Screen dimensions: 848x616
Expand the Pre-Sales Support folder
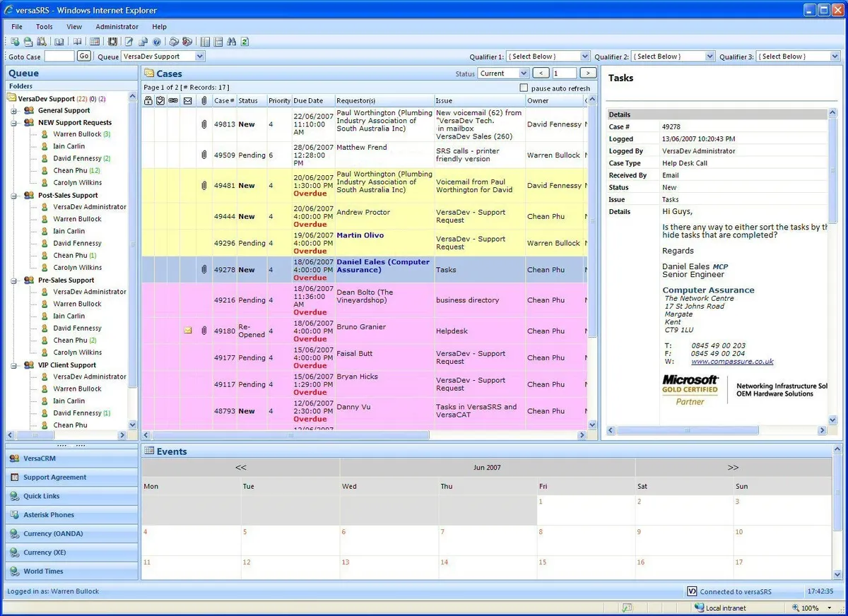tap(15, 279)
